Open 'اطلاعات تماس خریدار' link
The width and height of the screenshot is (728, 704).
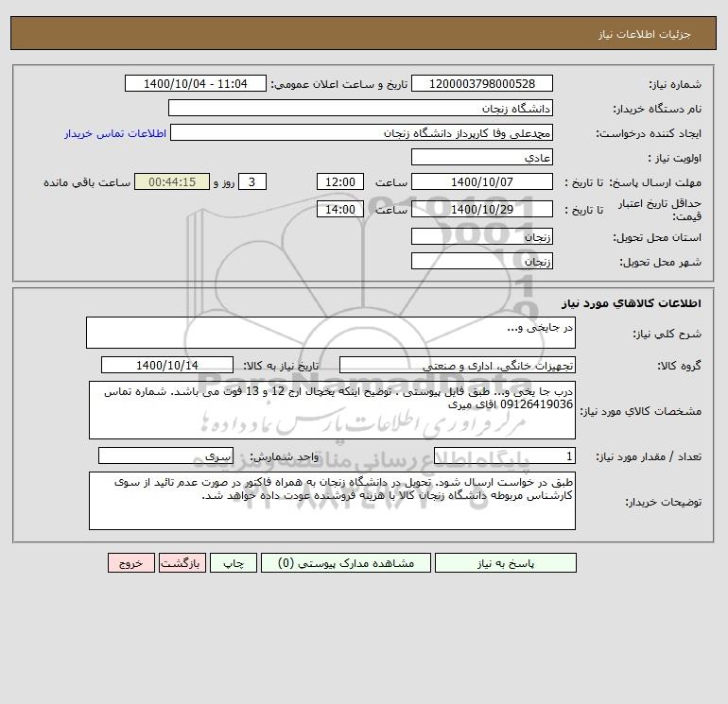(x=115, y=133)
